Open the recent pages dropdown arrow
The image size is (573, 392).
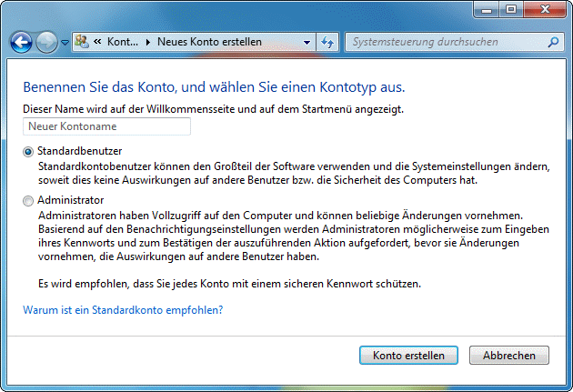[x=65, y=43]
